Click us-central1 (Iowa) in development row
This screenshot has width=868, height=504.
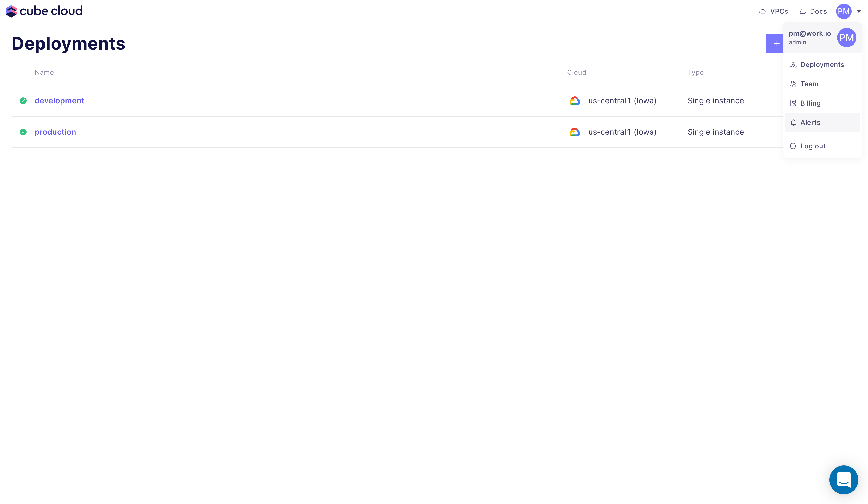click(622, 101)
